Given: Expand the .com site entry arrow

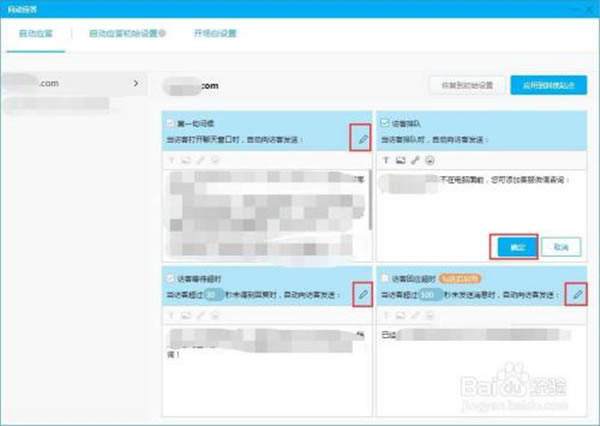Looking at the screenshot, I should [x=135, y=83].
